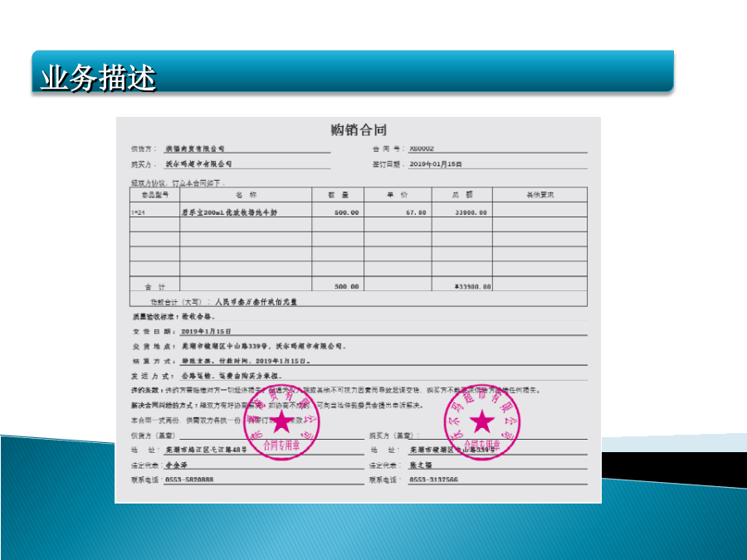
Task: Click the "质量验收标准" label
Action: [155, 316]
